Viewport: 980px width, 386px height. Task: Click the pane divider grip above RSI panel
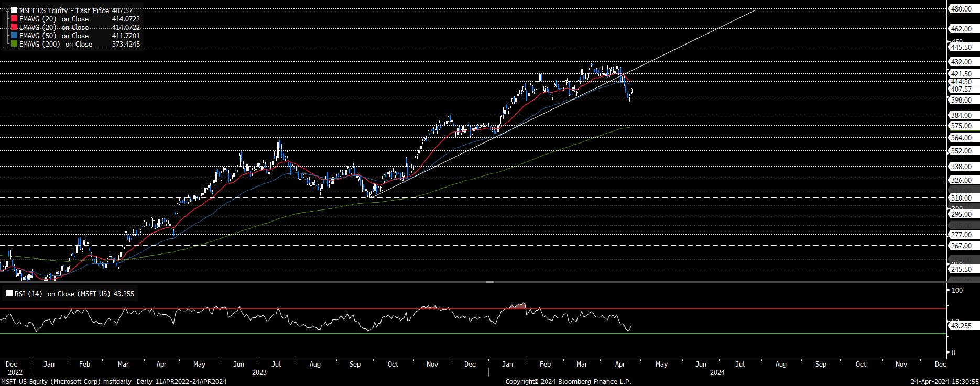pos(490,282)
